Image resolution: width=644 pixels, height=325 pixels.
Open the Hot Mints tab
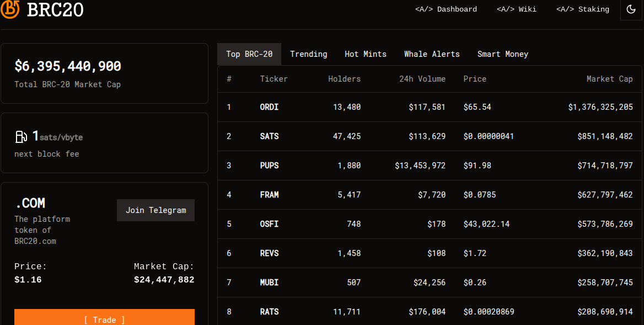[366, 54]
